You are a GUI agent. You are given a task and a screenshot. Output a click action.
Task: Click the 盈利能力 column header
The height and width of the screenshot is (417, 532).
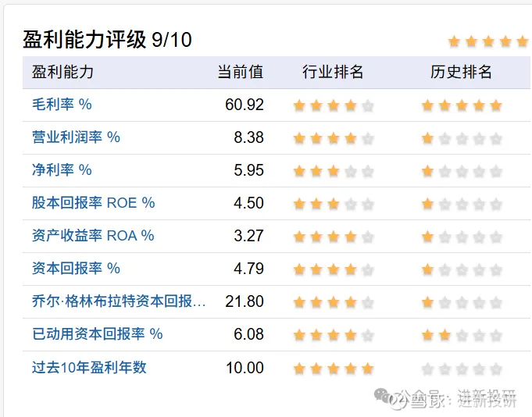(62, 73)
